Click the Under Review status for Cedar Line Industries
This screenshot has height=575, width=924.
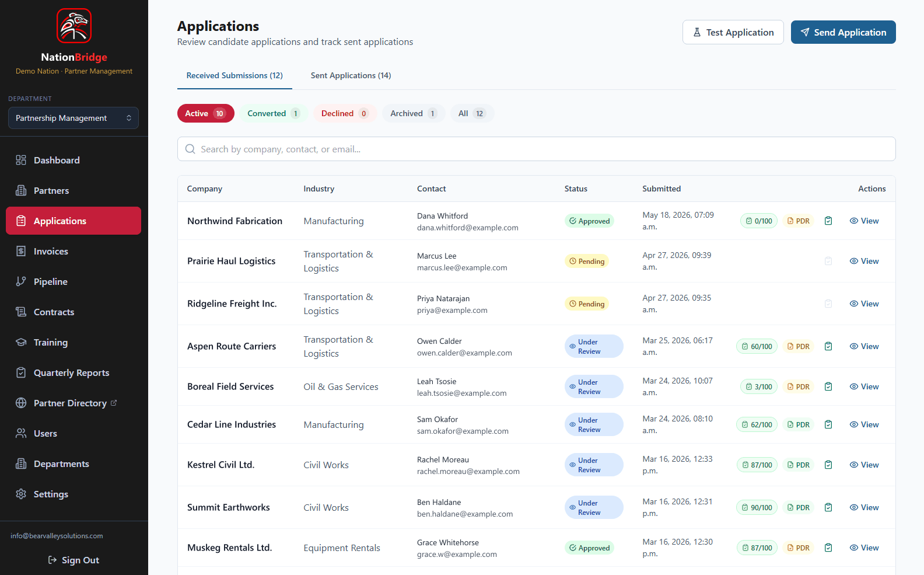[x=594, y=424]
